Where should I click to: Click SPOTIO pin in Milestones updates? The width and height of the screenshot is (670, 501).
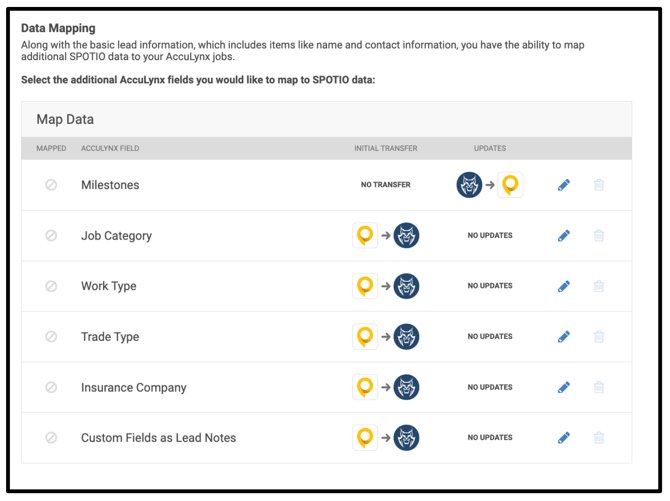tap(510, 185)
